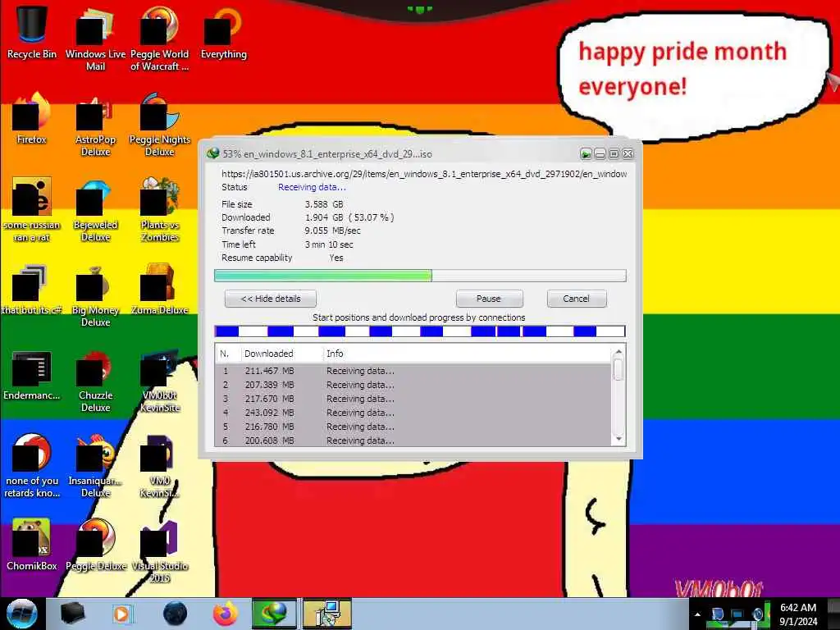Open the 'none of you' desktop icon

tap(32, 466)
